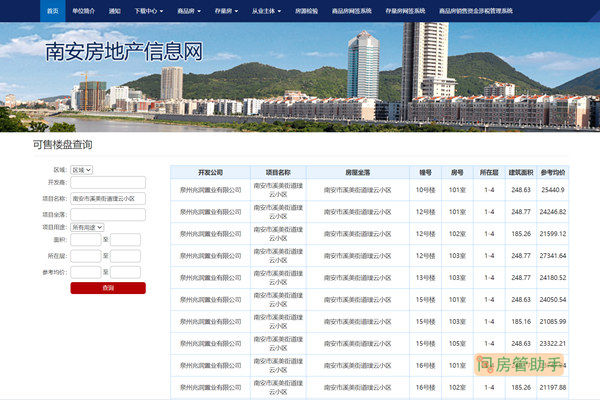Screen dimensions: 600x400
Task: Select the price cell 21085.99
Action: coord(553,322)
